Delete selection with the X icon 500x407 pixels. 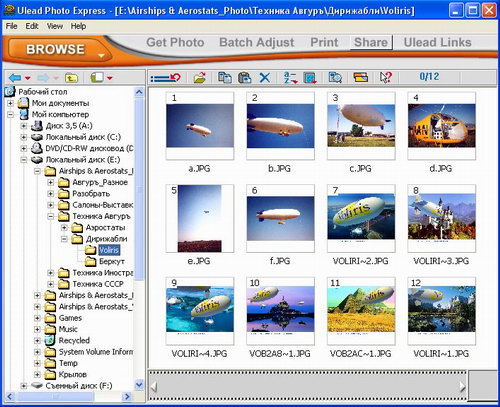265,78
